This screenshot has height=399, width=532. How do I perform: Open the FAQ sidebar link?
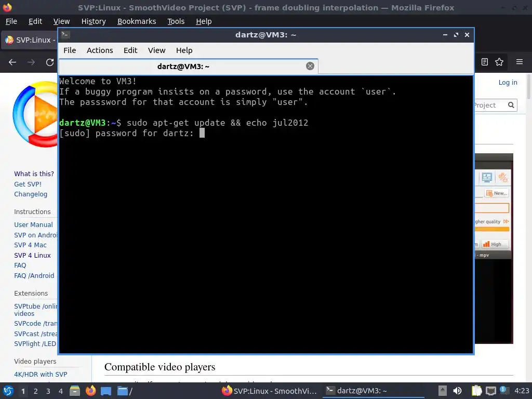point(20,265)
